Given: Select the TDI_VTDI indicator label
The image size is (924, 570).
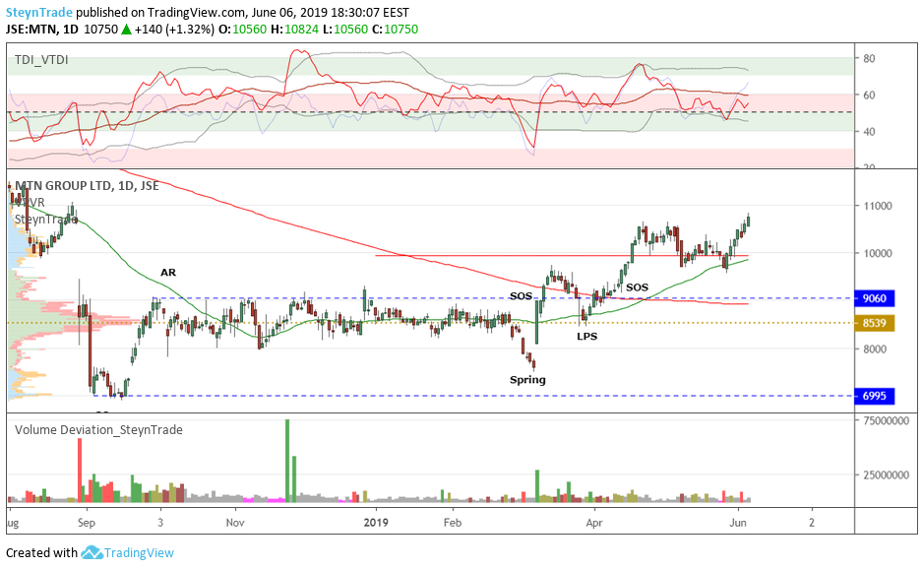Looking at the screenshot, I should (41, 59).
